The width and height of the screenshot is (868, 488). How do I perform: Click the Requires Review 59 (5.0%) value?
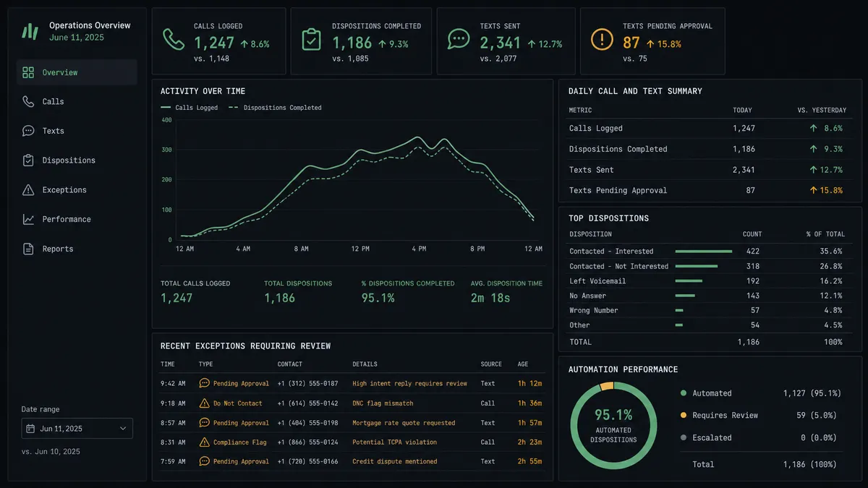(816, 416)
